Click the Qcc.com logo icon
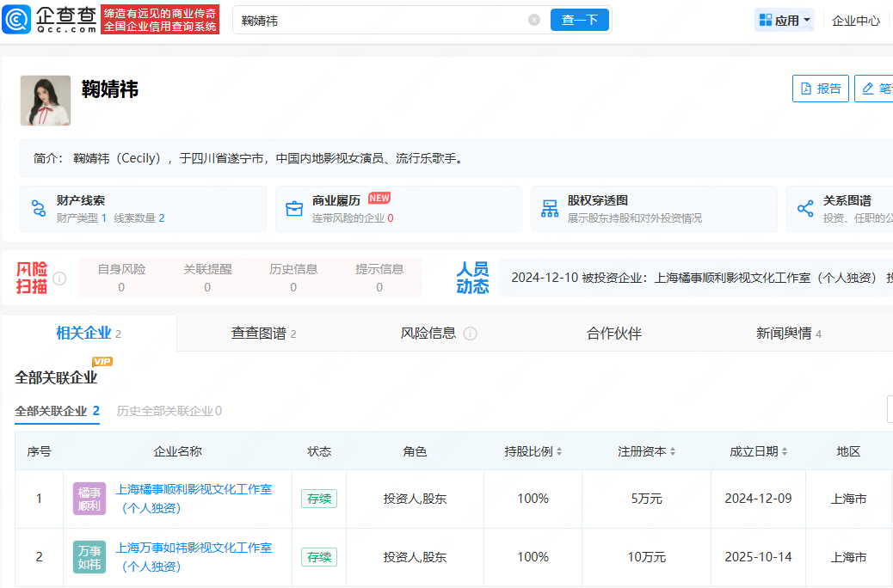The width and height of the screenshot is (893, 588). (x=17, y=20)
